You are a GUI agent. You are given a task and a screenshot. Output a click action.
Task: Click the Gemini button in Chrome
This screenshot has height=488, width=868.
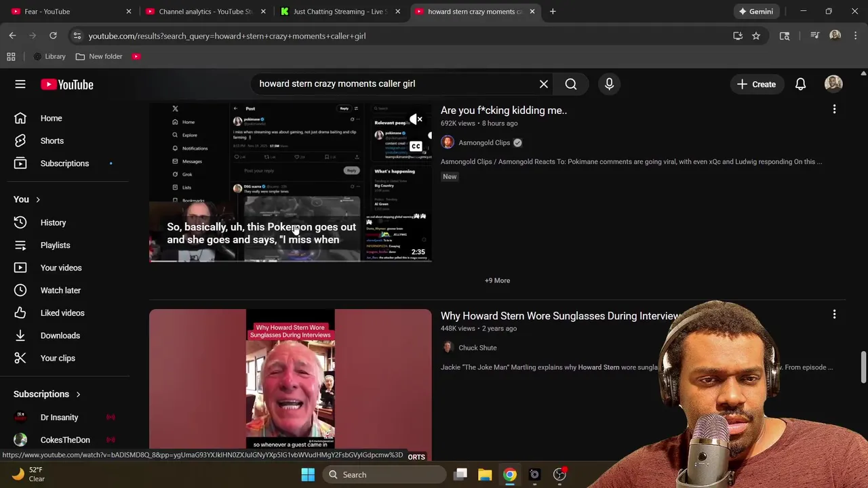[756, 12]
